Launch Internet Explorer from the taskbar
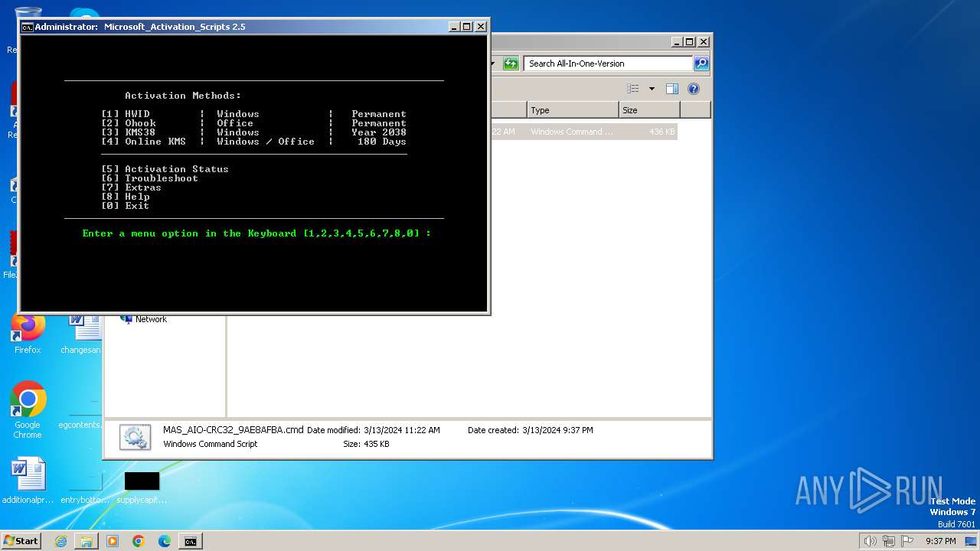Image resolution: width=980 pixels, height=551 pixels. click(60, 541)
